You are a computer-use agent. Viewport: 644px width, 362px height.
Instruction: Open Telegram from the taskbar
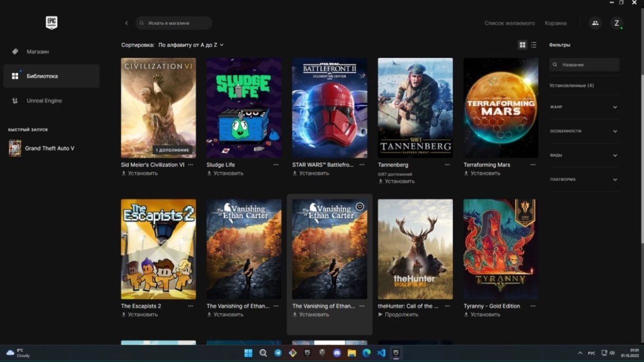click(x=278, y=353)
